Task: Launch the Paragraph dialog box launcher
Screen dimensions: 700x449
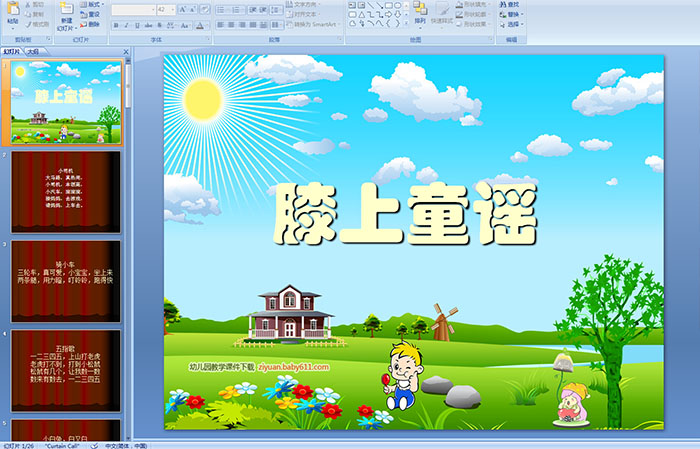Action: click(340, 39)
